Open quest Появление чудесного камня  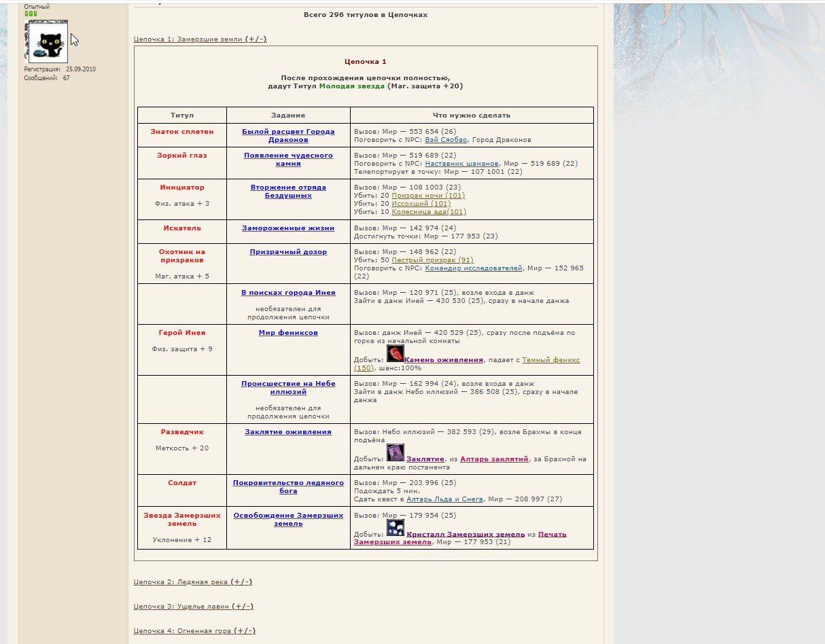point(288,159)
